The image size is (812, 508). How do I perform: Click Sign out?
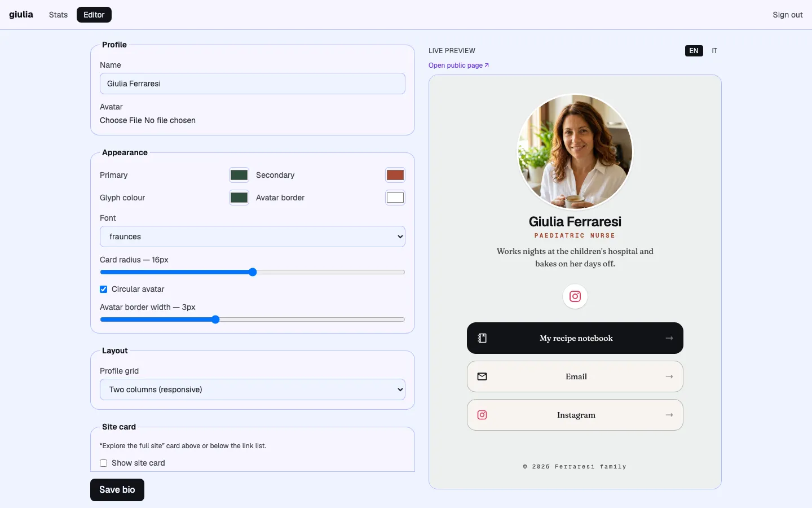pos(788,15)
